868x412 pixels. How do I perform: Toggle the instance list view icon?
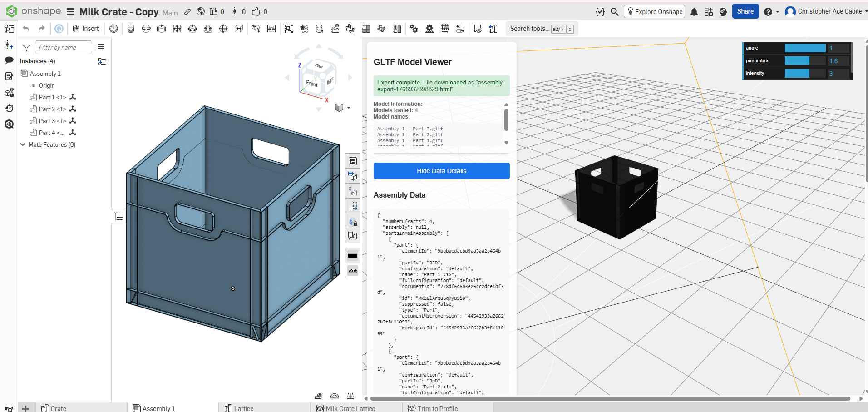click(101, 47)
